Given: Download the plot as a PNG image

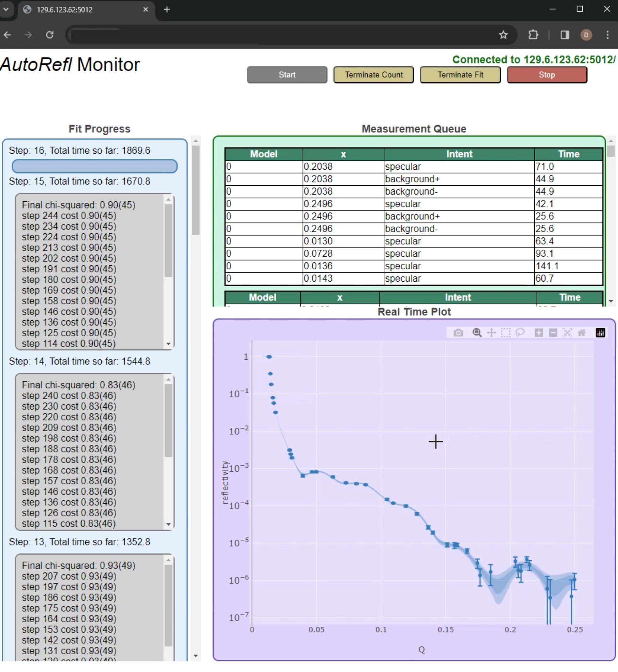Looking at the screenshot, I should point(458,333).
